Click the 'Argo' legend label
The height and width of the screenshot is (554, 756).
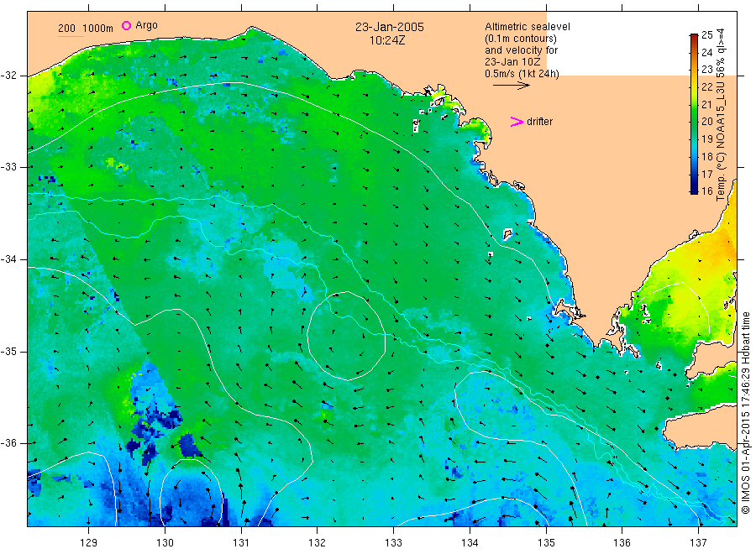pyautogui.click(x=146, y=25)
